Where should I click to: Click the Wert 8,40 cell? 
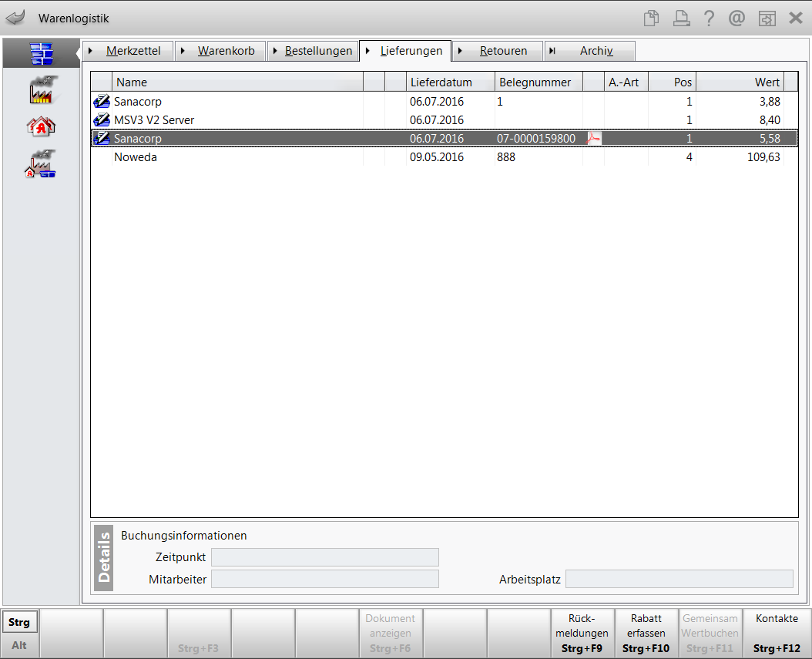[770, 119]
